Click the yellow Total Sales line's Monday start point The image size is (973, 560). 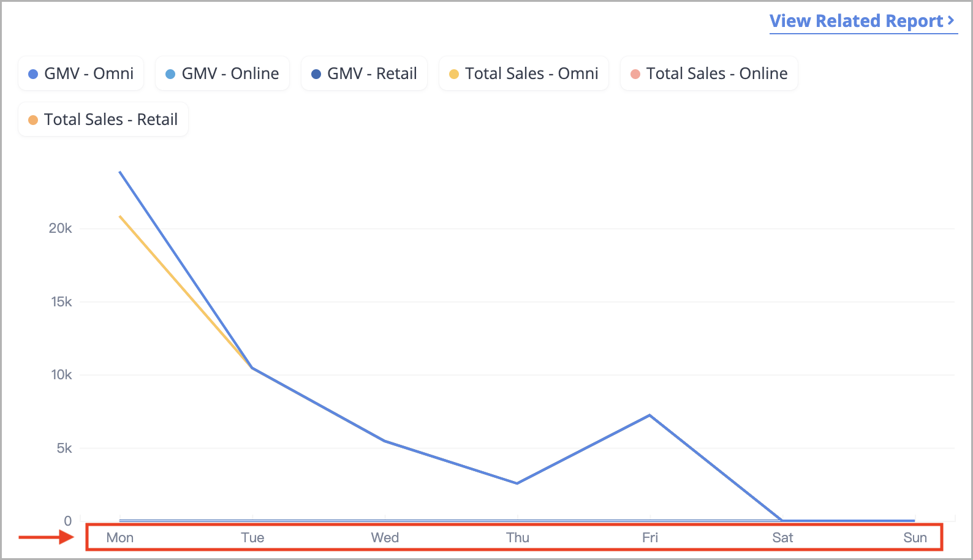[120, 216]
